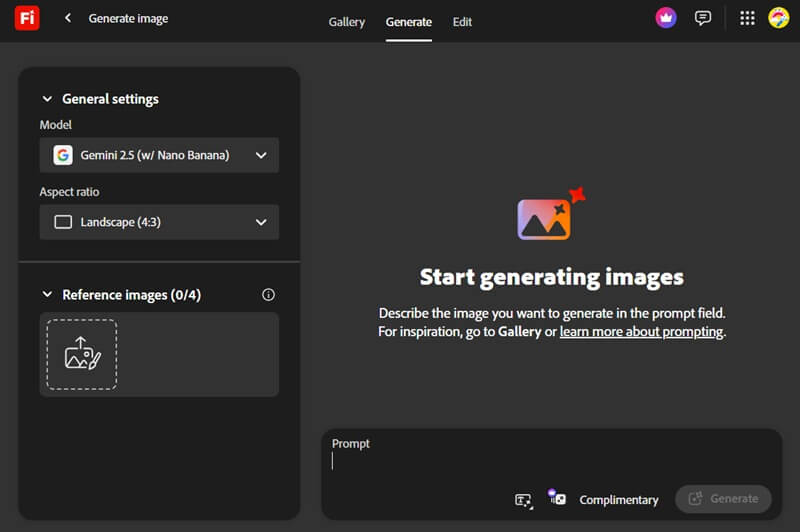Upload a reference image via dashed box
Screen dimensions: 800x532
coord(82,354)
